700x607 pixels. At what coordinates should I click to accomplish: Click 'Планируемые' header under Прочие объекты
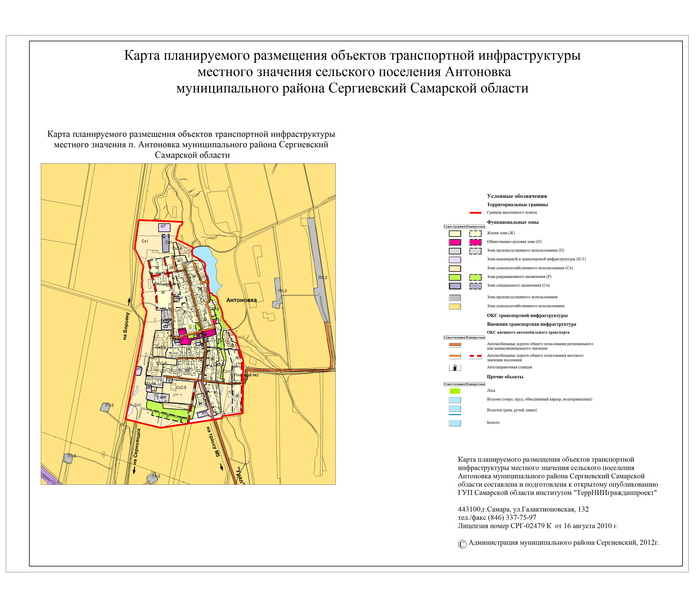click(x=476, y=384)
